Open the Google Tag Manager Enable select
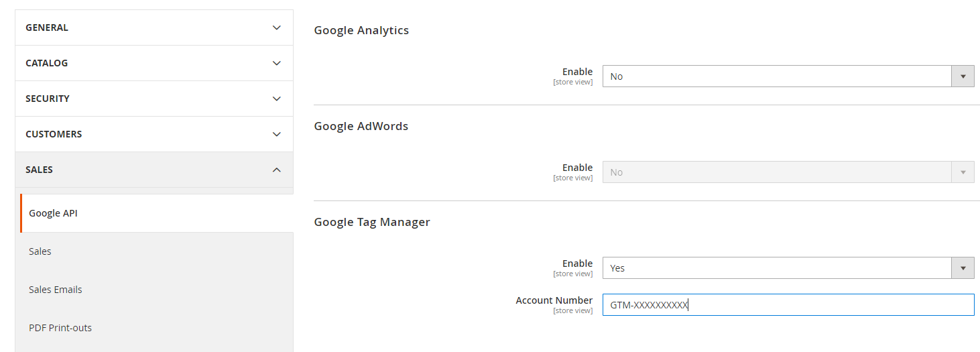This screenshot has height=352, width=980. (776, 268)
